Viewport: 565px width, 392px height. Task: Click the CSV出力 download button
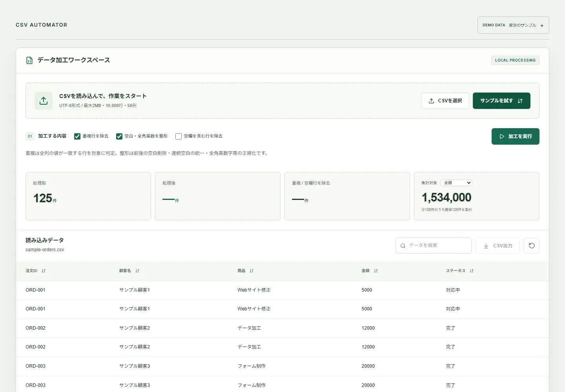pos(498,246)
